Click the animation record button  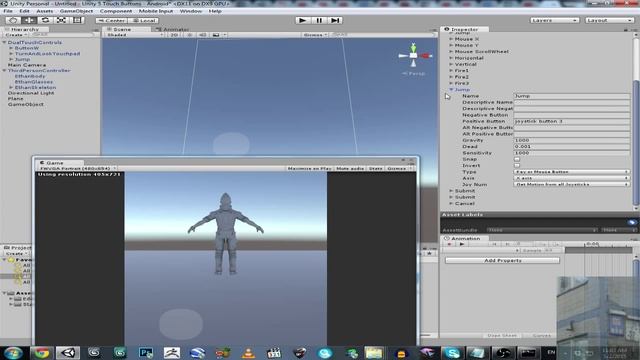click(x=449, y=244)
